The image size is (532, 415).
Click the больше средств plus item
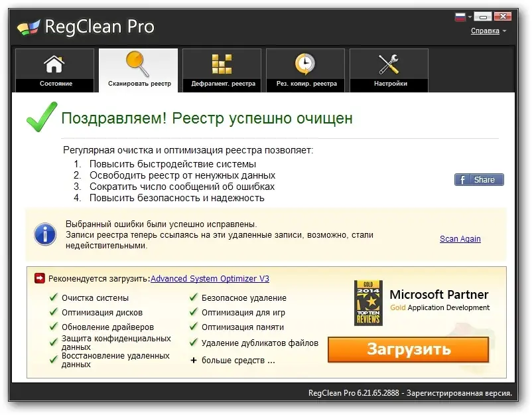[x=233, y=360]
